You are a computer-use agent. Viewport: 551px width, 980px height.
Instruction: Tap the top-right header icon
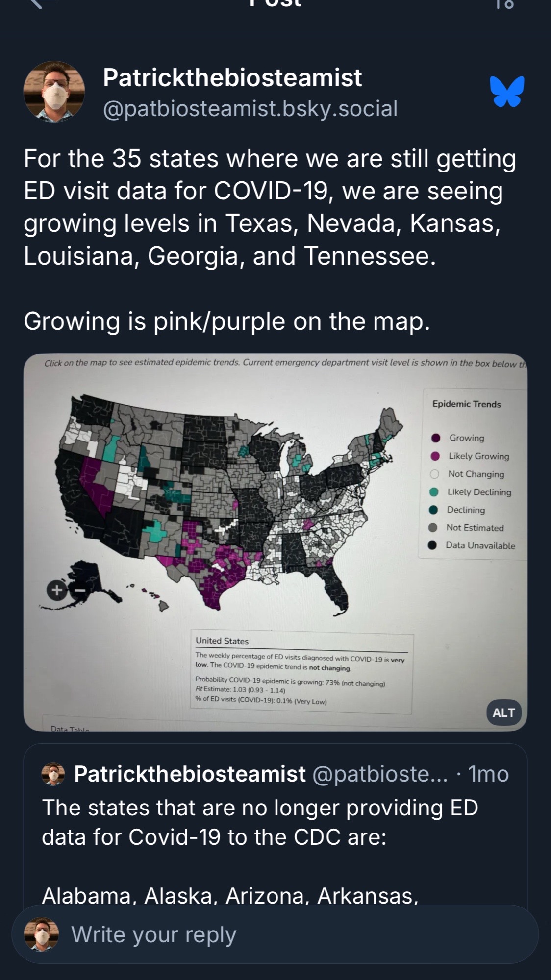(x=505, y=3)
